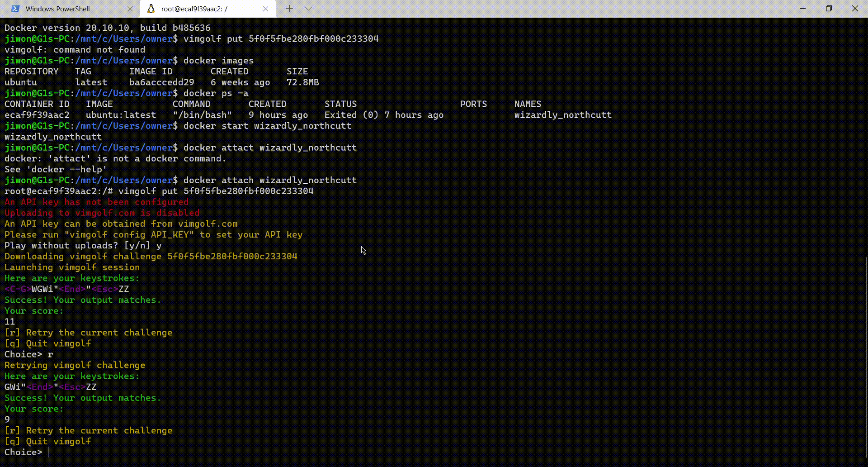
Task: Click container ID 'ecaf9f39aac2' in table
Action: pyautogui.click(x=37, y=114)
